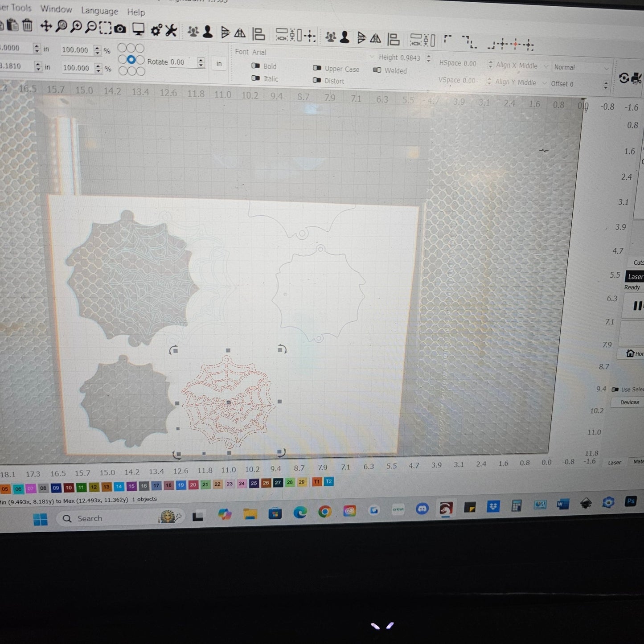The width and height of the screenshot is (644, 644).
Task: Click the Preview monitor icon
Action: [138, 29]
